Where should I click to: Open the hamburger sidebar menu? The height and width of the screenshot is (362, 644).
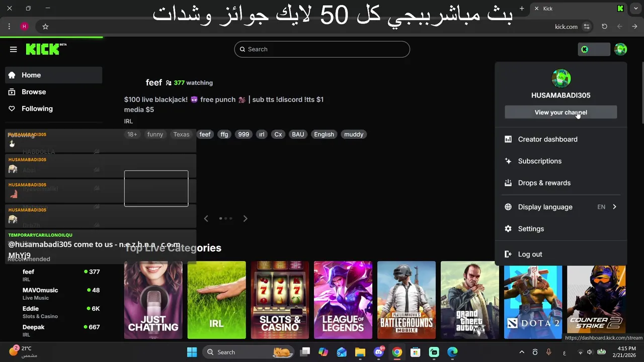tap(14, 49)
